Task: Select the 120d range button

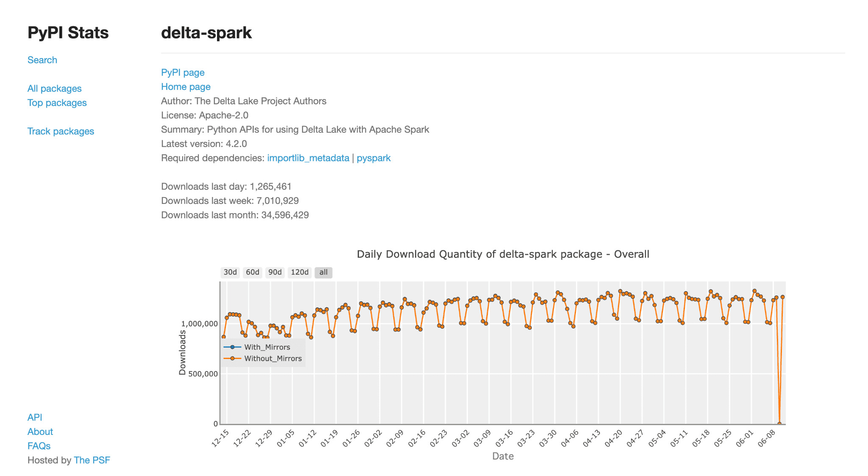Action: [300, 273]
